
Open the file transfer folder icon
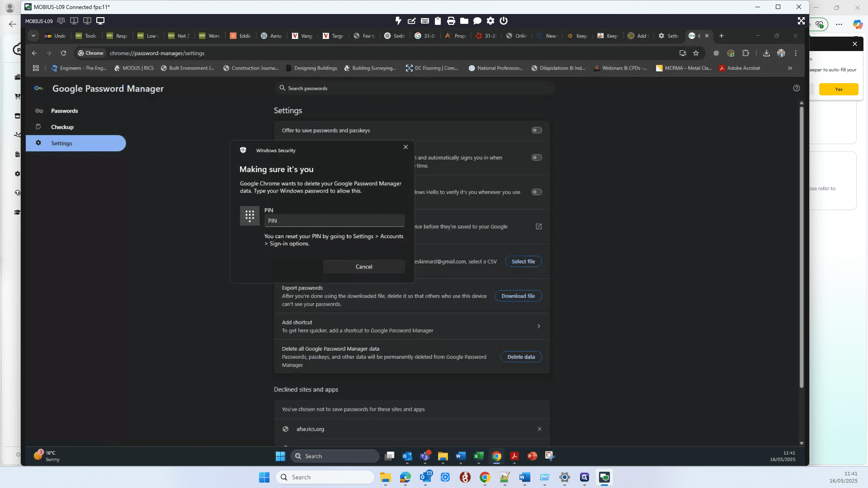click(x=464, y=21)
